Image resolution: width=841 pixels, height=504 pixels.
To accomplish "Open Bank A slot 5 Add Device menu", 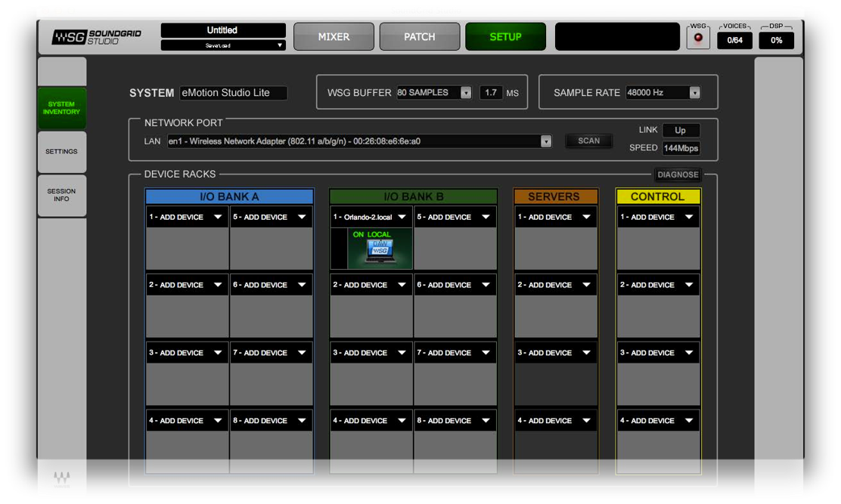I will tap(270, 217).
